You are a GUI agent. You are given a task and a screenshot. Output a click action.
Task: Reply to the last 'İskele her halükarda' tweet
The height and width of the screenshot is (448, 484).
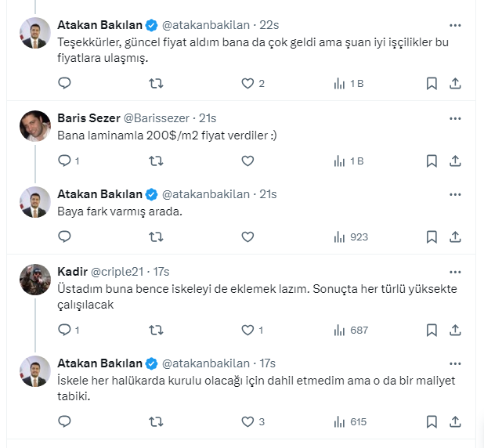[65, 421]
